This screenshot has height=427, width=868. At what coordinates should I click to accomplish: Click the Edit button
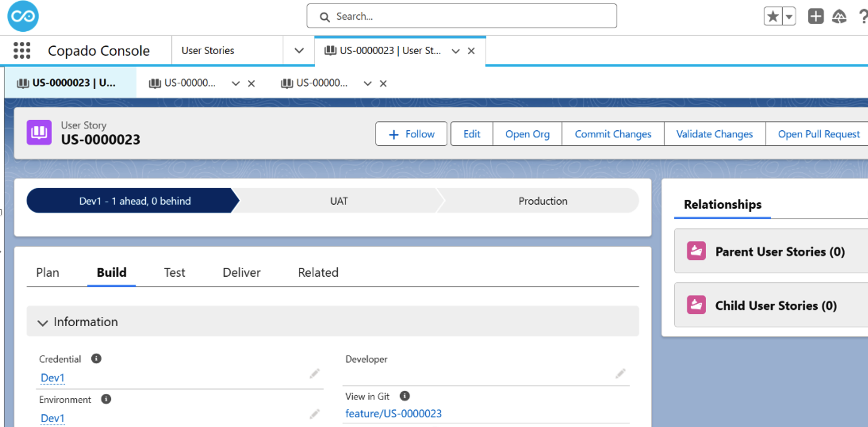point(472,134)
